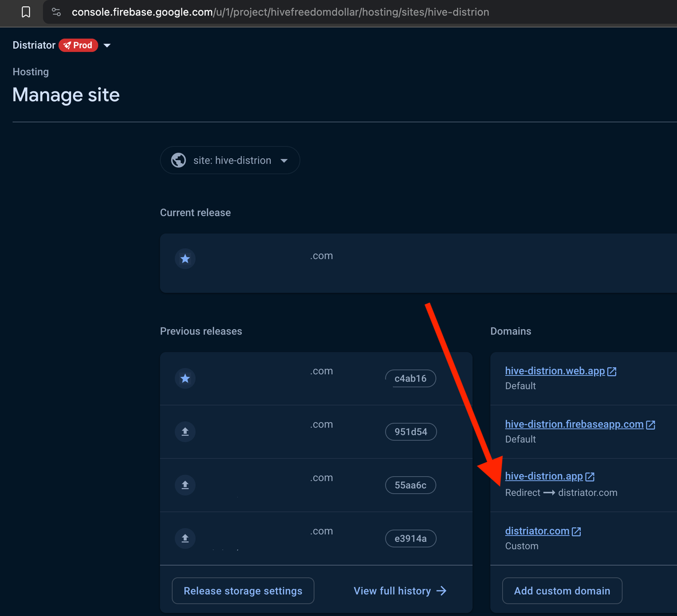Select the 55aa6c release hash chip
Image resolution: width=677 pixels, height=616 pixels.
(x=410, y=485)
